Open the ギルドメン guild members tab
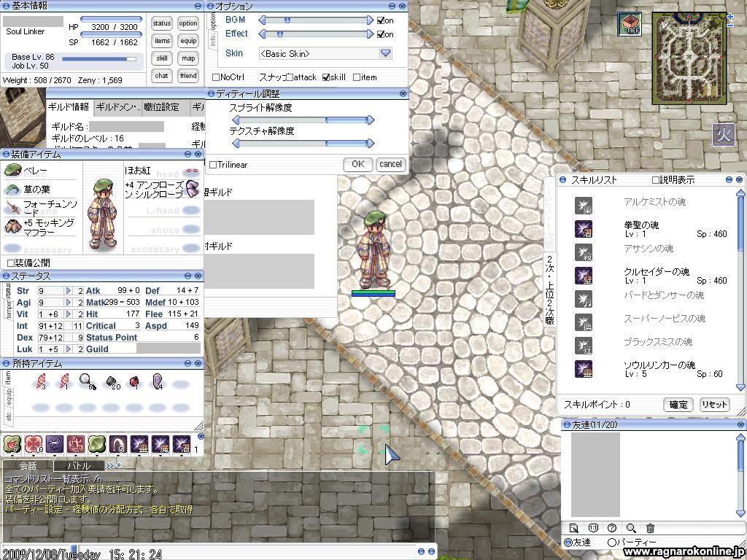Viewport: 747px width, 560px height. tap(118, 107)
